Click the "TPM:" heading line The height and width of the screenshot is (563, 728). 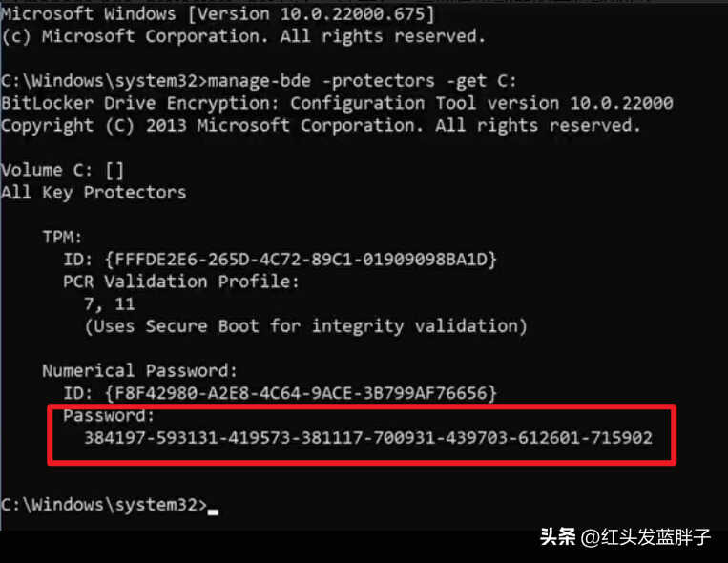tap(62, 237)
